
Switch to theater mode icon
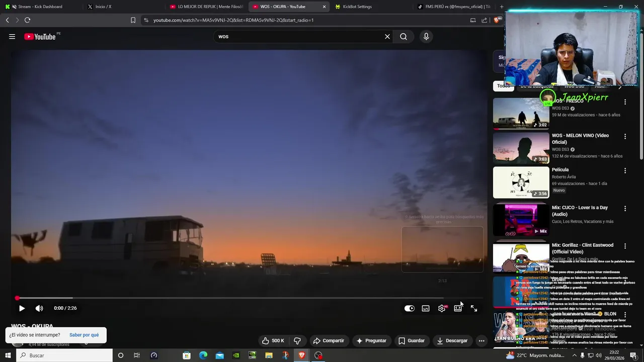(458, 308)
